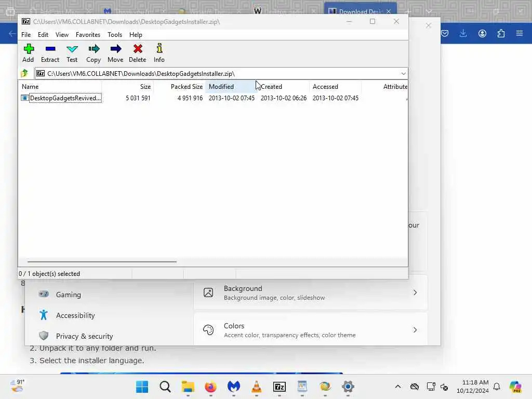
Task: Open Accessibility in Settings sidebar
Action: 75,315
